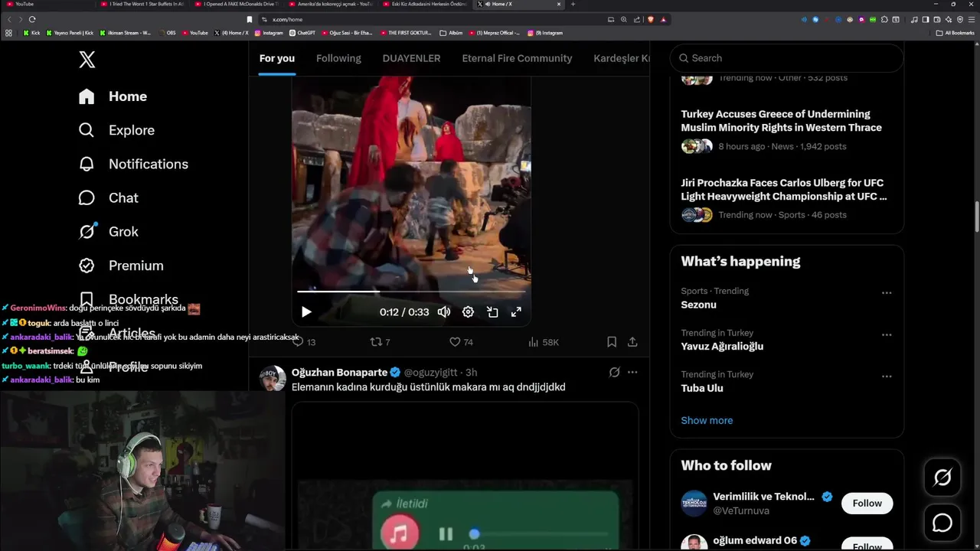The height and width of the screenshot is (551, 980).
Task: Open a new browser tab
Action: click(x=573, y=4)
